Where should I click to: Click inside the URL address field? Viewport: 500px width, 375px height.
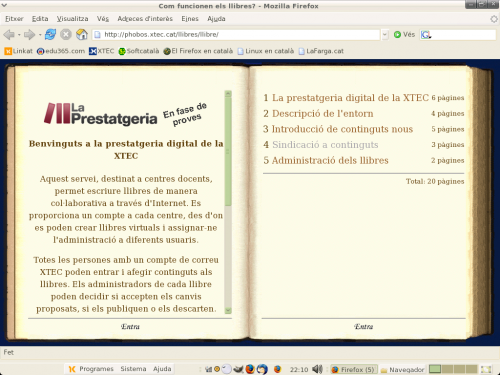(x=240, y=34)
